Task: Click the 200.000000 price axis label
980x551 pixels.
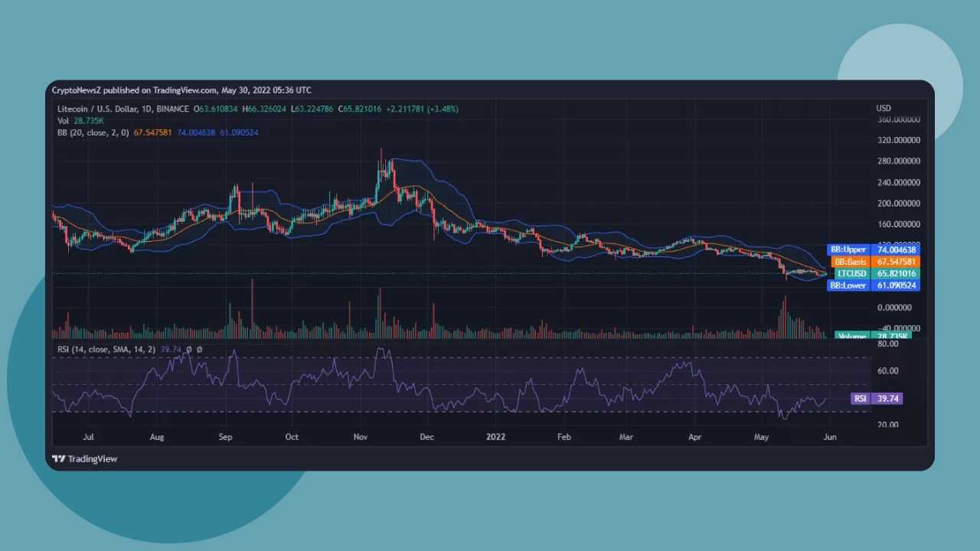Action: pos(898,204)
